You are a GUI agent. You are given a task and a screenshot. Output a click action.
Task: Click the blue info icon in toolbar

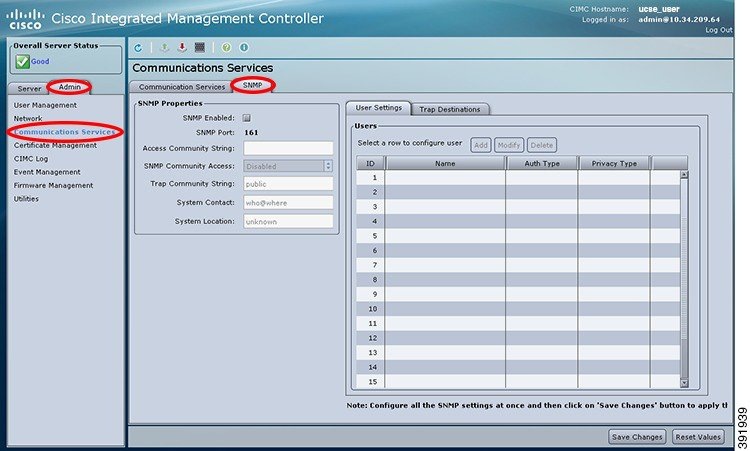click(244, 47)
